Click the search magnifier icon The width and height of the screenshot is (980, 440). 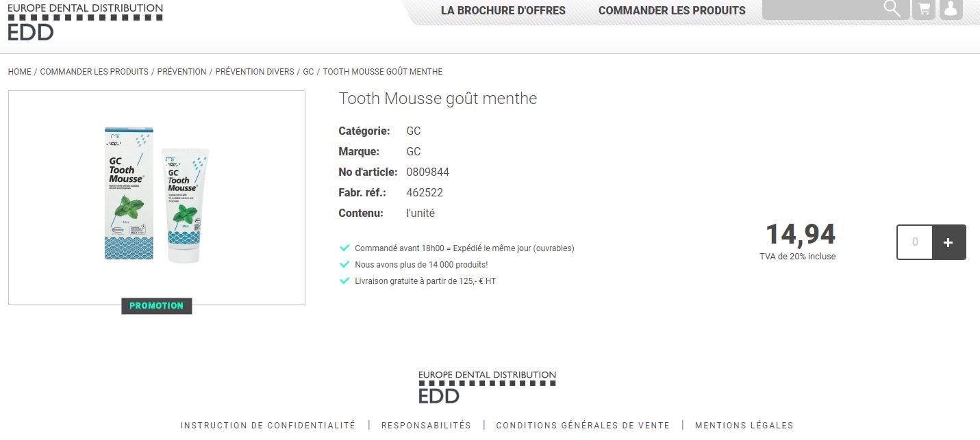coord(892,9)
